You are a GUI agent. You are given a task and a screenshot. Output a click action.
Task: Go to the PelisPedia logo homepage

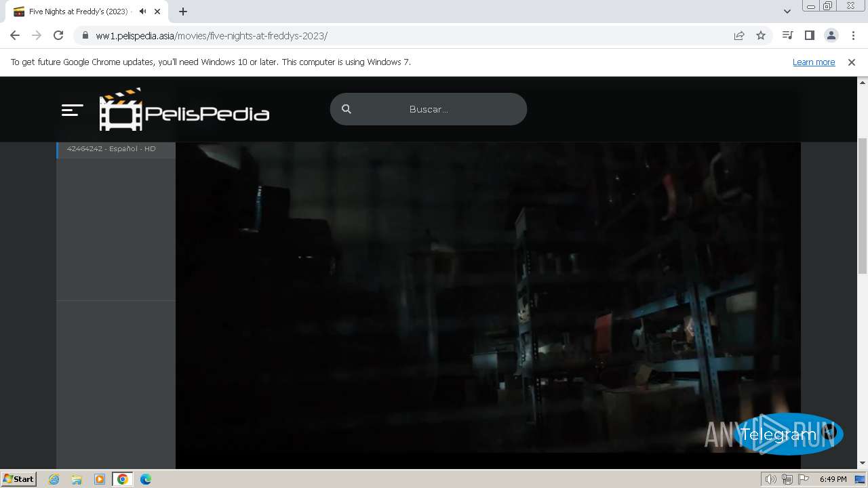click(184, 109)
